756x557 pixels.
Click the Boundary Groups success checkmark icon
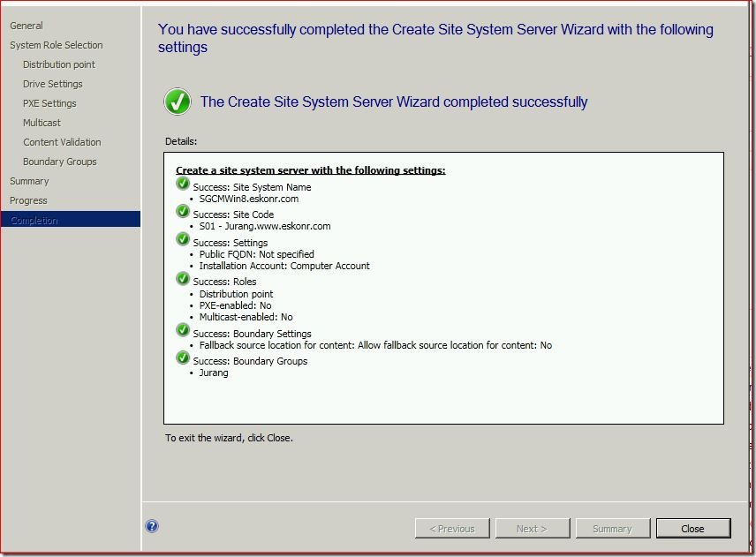(183, 358)
